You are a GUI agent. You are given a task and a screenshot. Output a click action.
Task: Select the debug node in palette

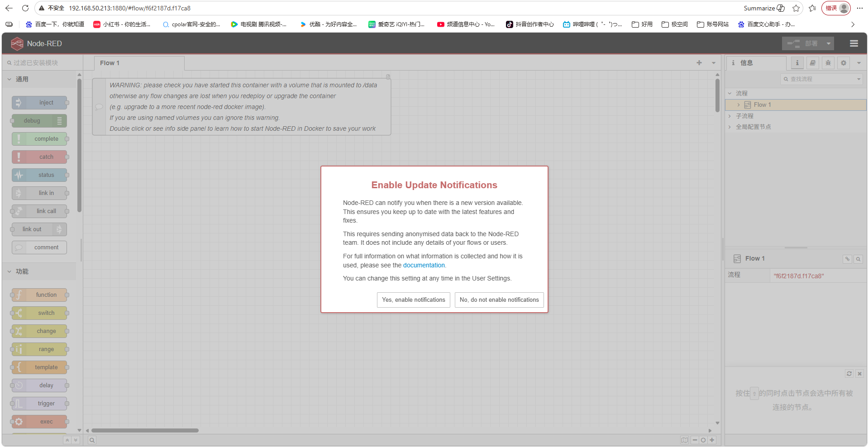(39, 121)
